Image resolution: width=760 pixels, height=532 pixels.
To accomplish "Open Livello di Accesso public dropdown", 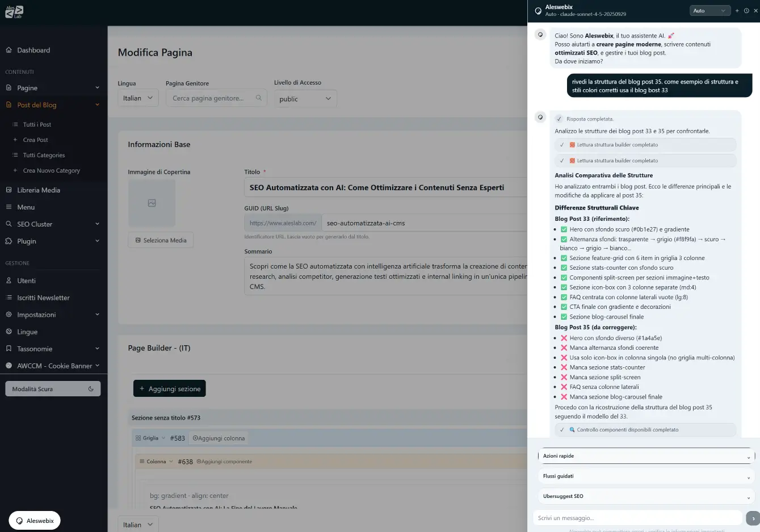I will 305,99.
